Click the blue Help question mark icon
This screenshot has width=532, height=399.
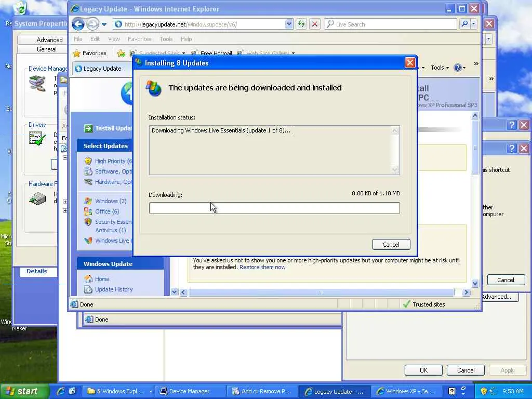coord(457,68)
